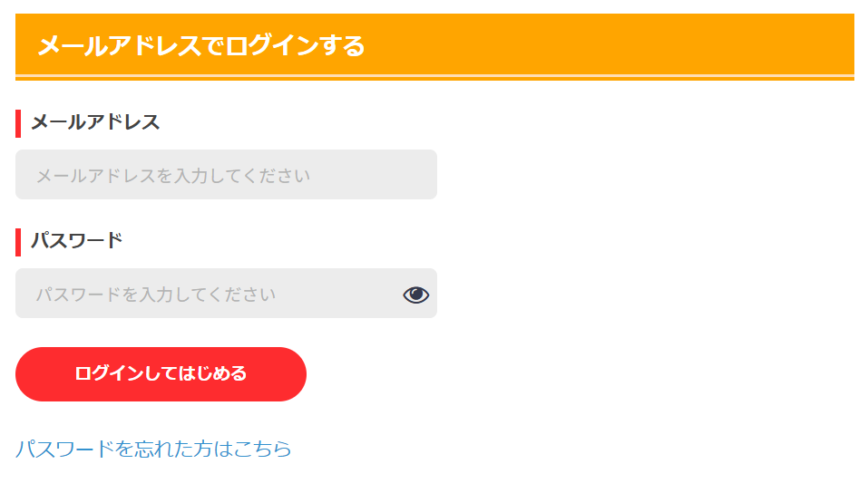Click the orange header banner
This screenshot has width=868, height=493.
(590, 43)
